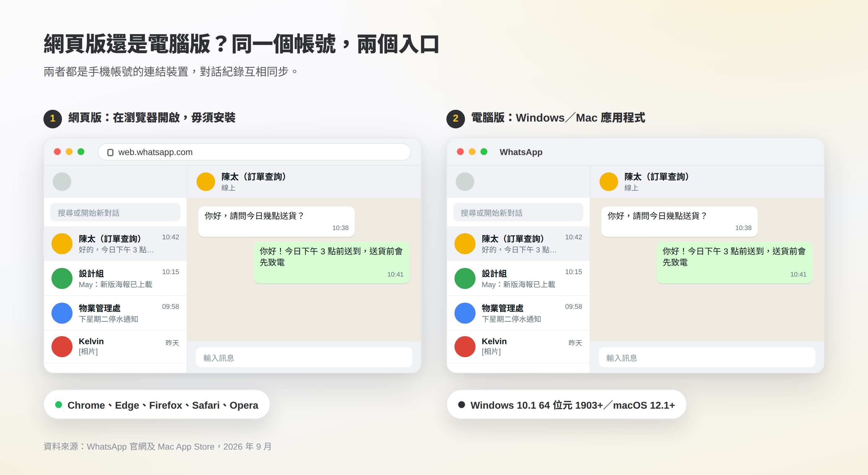
Task: Click WhatsApp title in desktop window titlebar
Action: click(x=521, y=152)
